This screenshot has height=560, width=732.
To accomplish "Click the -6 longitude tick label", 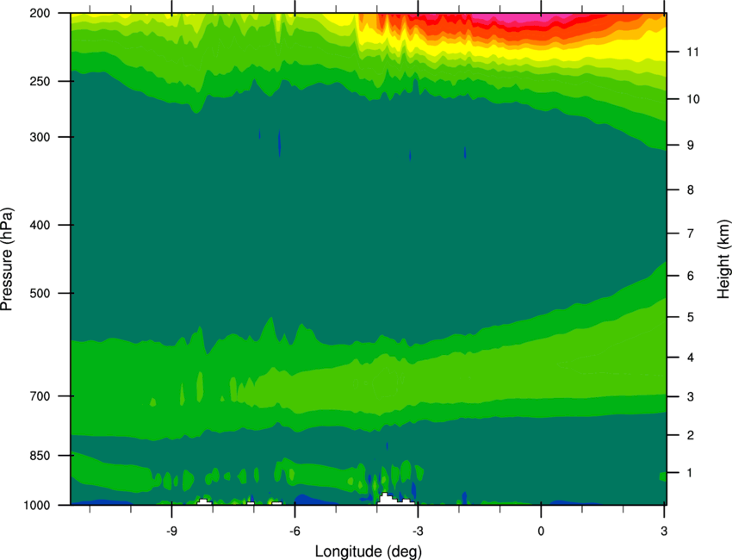I will (x=295, y=531).
